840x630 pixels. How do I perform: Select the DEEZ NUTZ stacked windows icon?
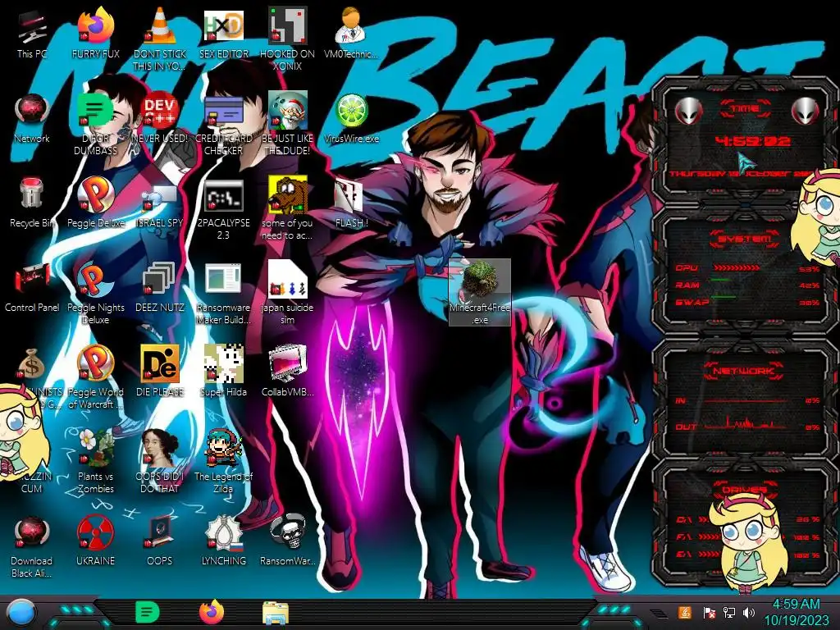pyautogui.click(x=160, y=288)
